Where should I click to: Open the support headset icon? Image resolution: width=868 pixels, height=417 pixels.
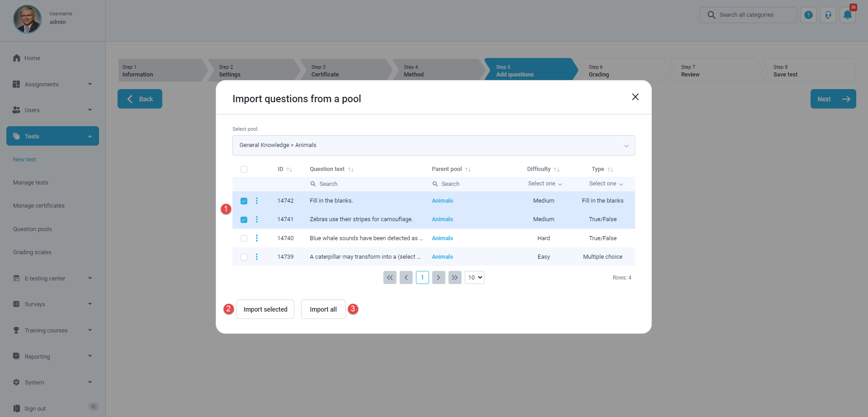tap(828, 15)
